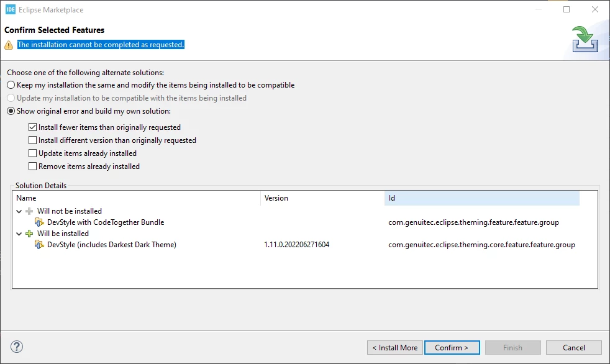Collapse the Will be installed group

point(19,234)
